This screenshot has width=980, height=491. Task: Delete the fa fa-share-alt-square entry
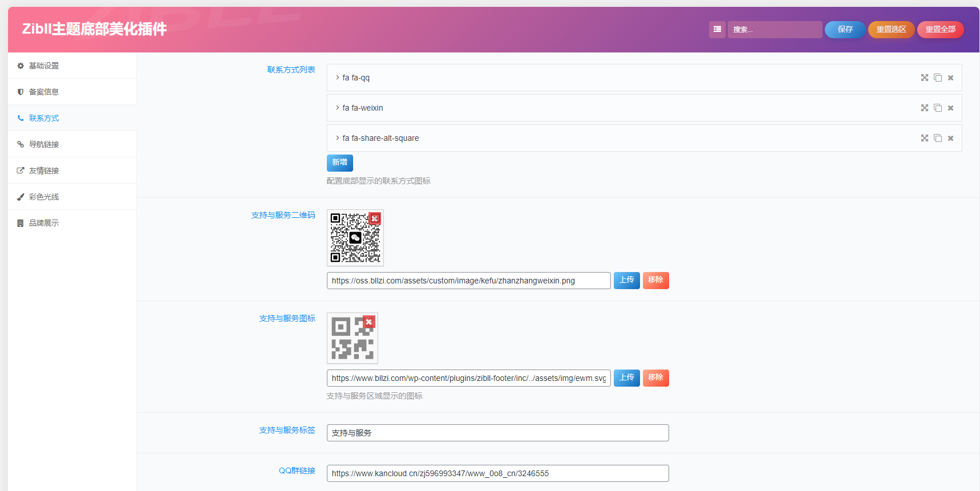[x=950, y=138]
